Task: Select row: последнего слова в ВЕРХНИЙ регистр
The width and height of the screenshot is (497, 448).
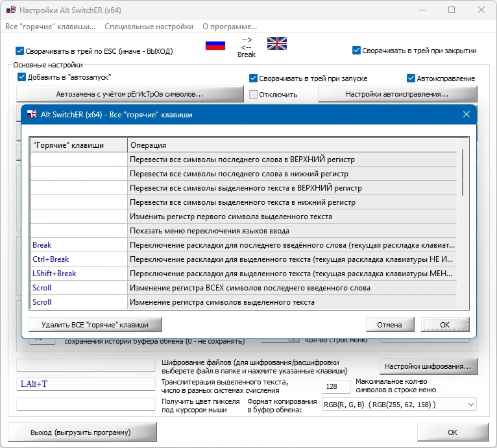Action: tap(292, 159)
